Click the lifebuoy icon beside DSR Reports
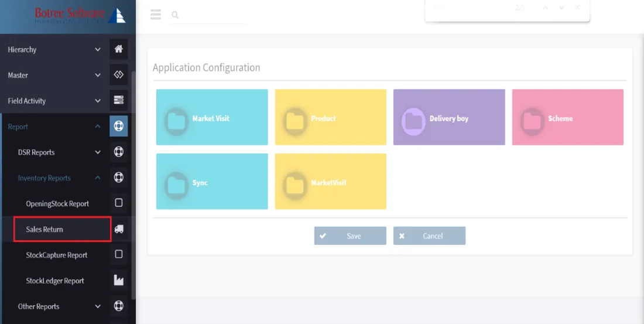 coord(119,152)
